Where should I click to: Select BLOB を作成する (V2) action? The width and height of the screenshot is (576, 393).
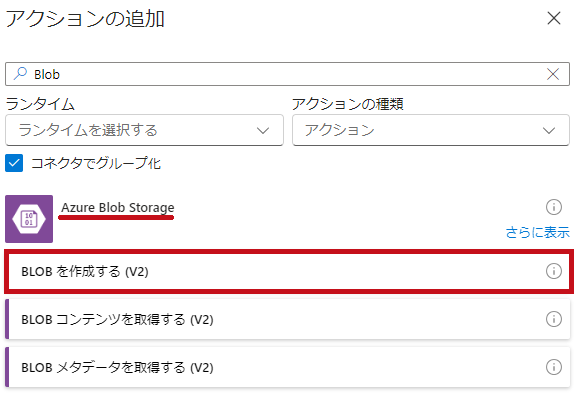tap(289, 271)
